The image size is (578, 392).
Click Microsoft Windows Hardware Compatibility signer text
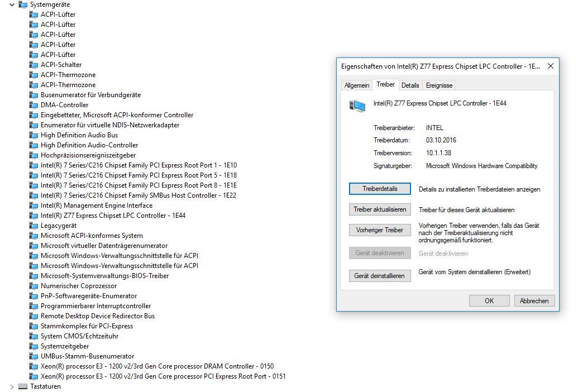[482, 166]
